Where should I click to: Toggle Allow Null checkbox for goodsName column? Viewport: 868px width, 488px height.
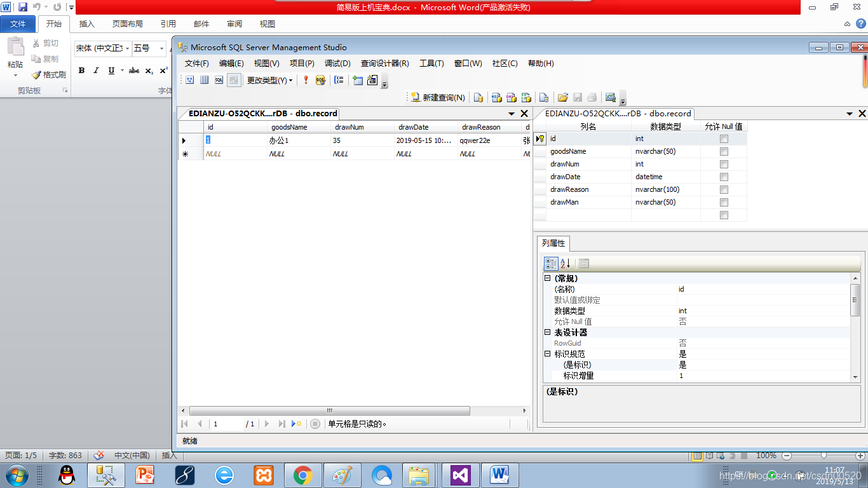click(x=724, y=151)
